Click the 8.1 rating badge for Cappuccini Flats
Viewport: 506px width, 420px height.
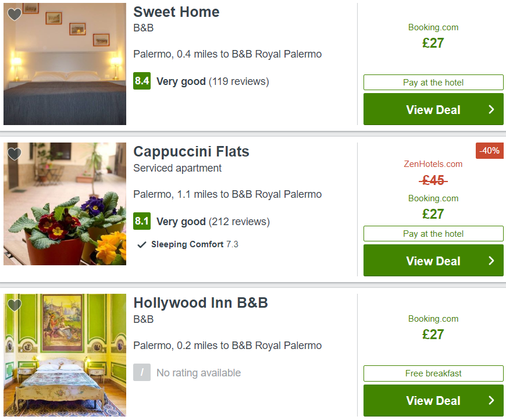click(x=142, y=221)
